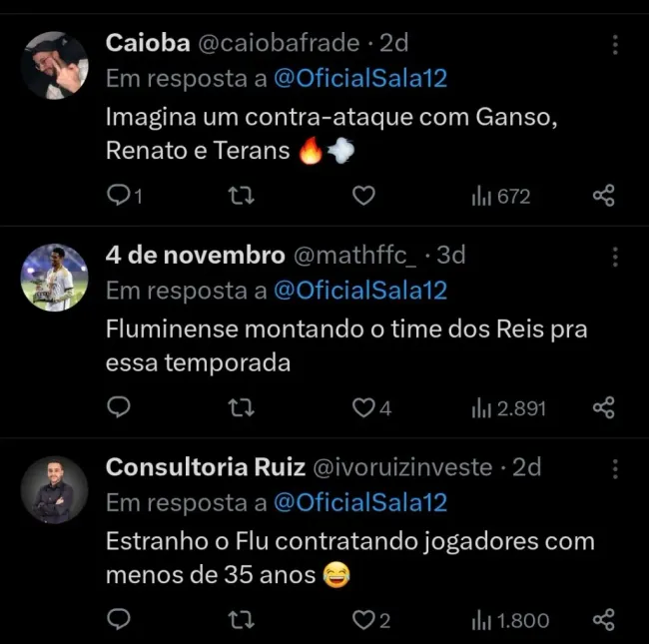Retweet Caioba's contra-ataque post
The width and height of the screenshot is (649, 644).
coord(242,196)
